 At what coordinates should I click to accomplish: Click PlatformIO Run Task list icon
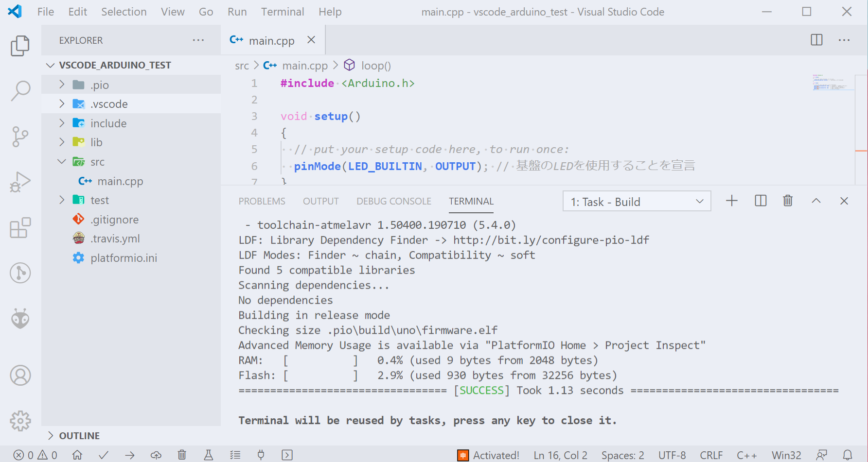tap(235, 455)
